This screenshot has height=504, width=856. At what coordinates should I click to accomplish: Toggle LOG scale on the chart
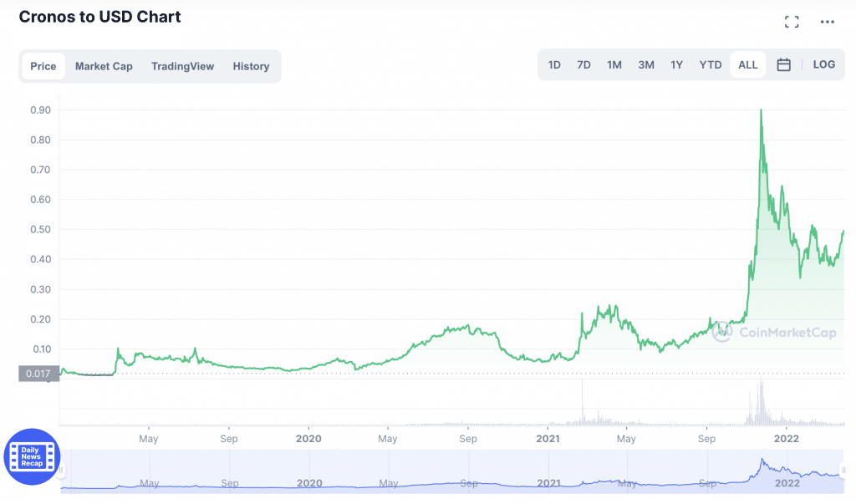pos(823,64)
